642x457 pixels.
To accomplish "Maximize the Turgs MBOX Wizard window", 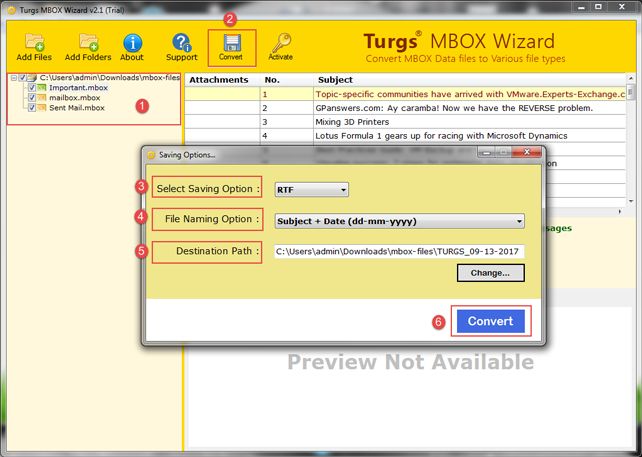I will tap(599, 7).
